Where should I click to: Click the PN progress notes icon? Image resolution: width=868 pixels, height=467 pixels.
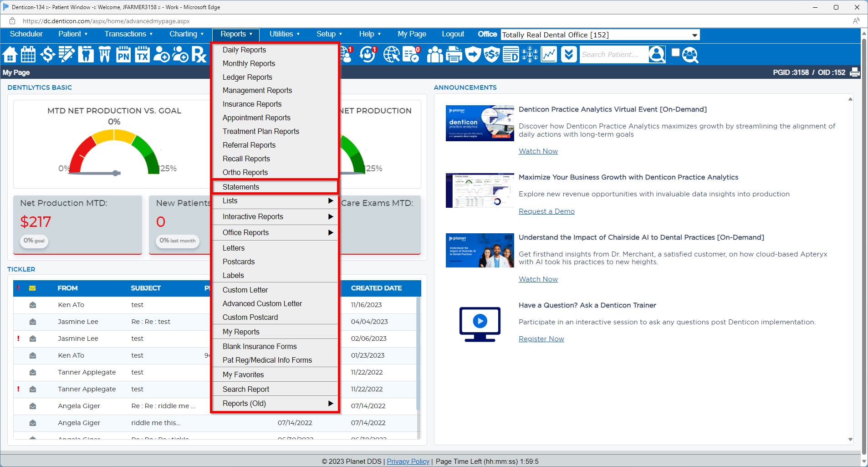(x=123, y=54)
